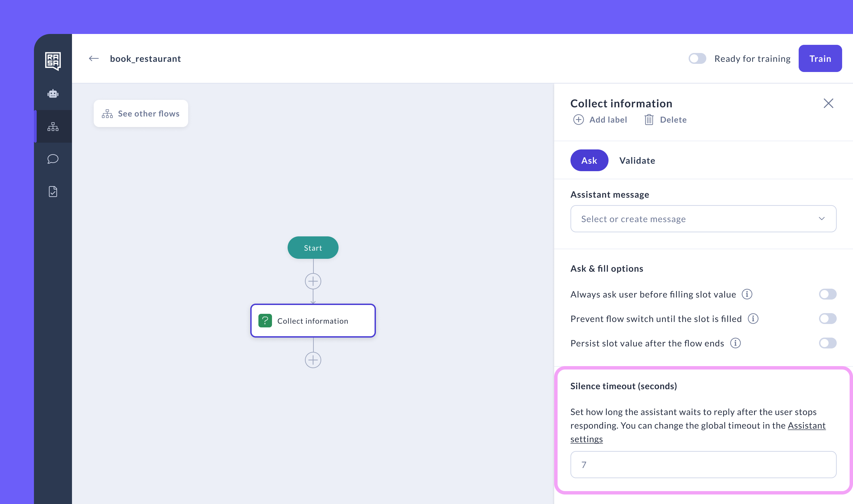853x504 pixels.
Task: Open the flows icon in sidebar
Action: point(53,127)
